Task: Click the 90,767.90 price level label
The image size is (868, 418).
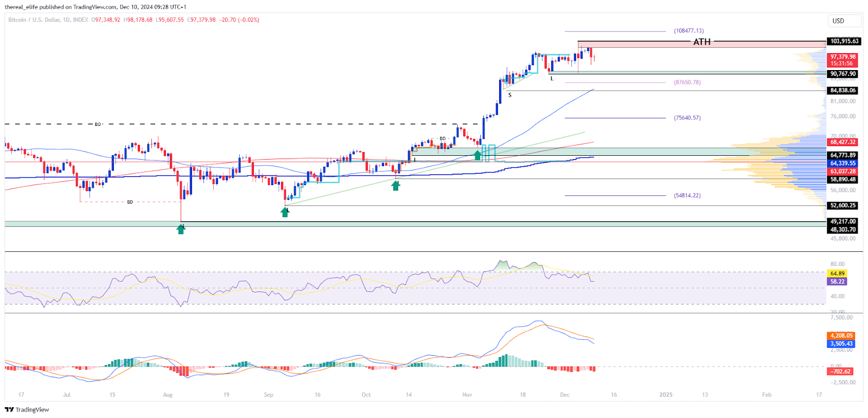Action: pos(843,74)
